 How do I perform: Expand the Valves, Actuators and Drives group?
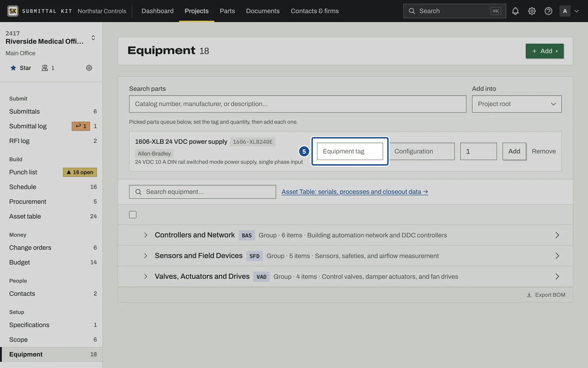146,276
